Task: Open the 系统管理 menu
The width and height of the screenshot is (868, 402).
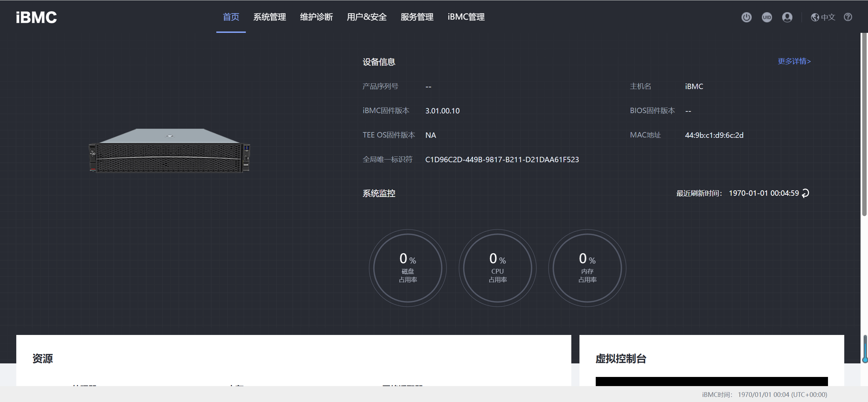Action: tap(270, 17)
